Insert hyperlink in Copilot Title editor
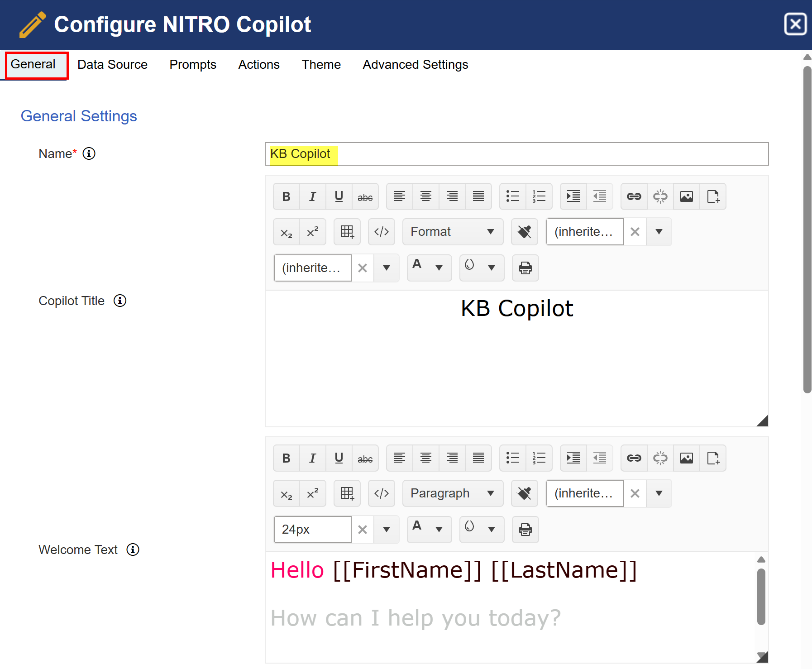The image size is (812, 669). (x=634, y=196)
